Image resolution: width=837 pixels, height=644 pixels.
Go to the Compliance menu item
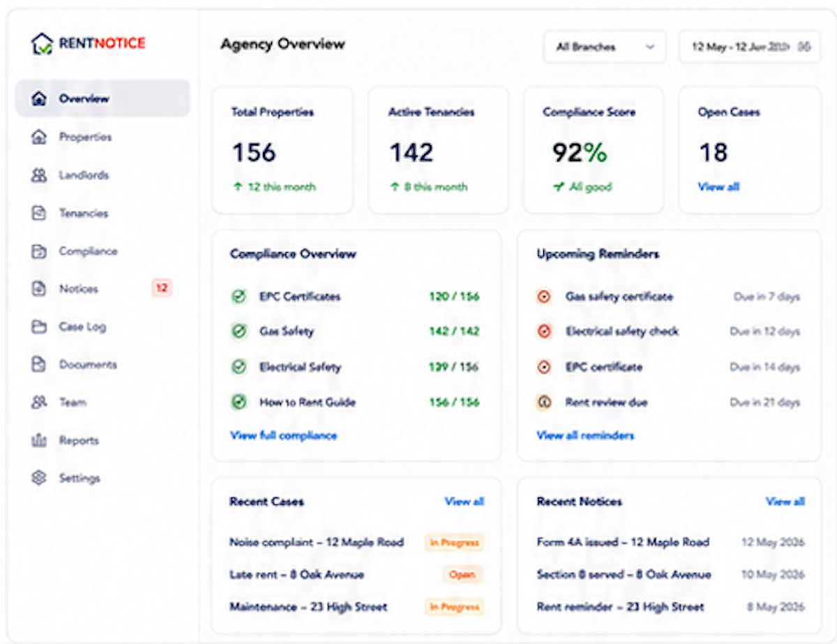click(x=103, y=251)
